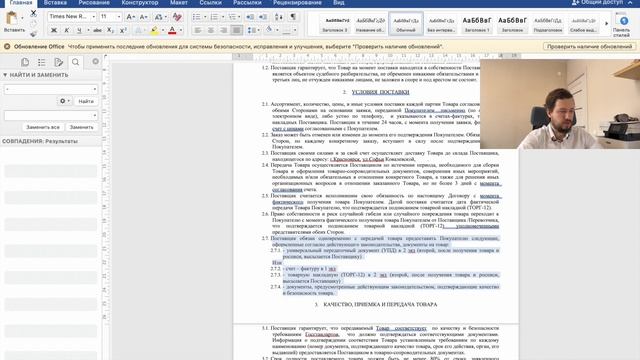Click the Subscript X₂ icon

click(x=110, y=30)
